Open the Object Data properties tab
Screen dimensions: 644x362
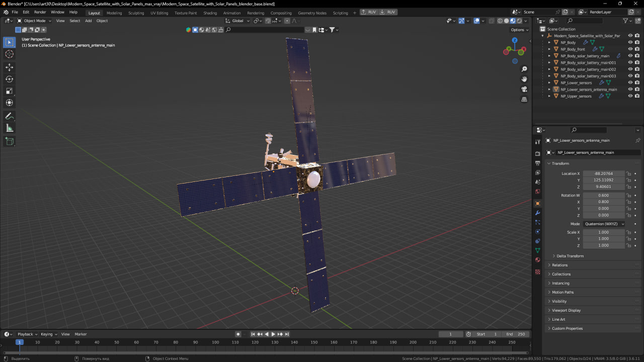click(x=538, y=250)
